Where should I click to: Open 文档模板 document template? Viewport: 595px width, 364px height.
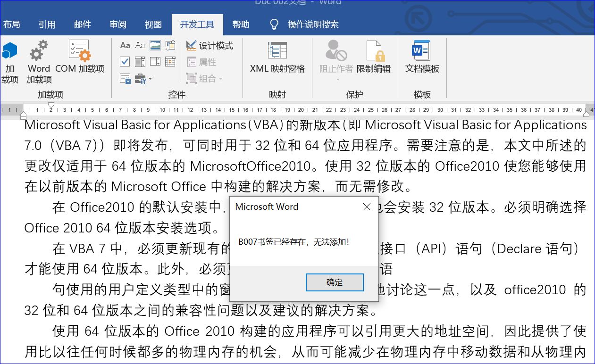point(422,57)
